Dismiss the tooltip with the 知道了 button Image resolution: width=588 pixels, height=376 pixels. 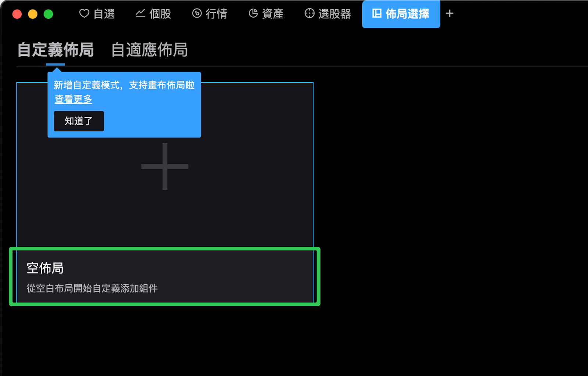[79, 121]
